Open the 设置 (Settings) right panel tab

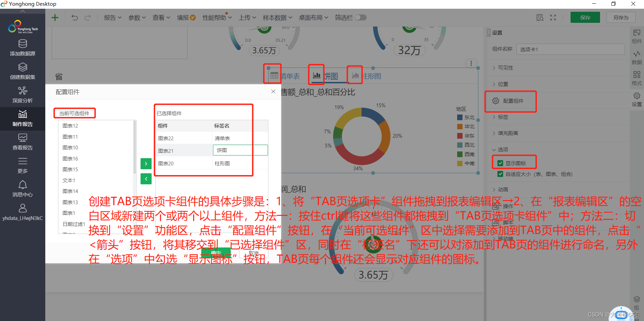pyautogui.click(x=637, y=100)
